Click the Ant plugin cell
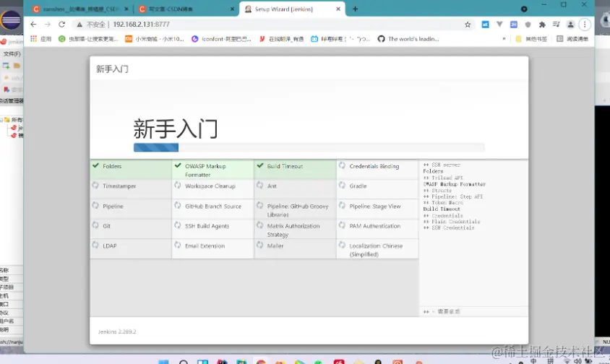610x364 pixels. [x=295, y=189]
